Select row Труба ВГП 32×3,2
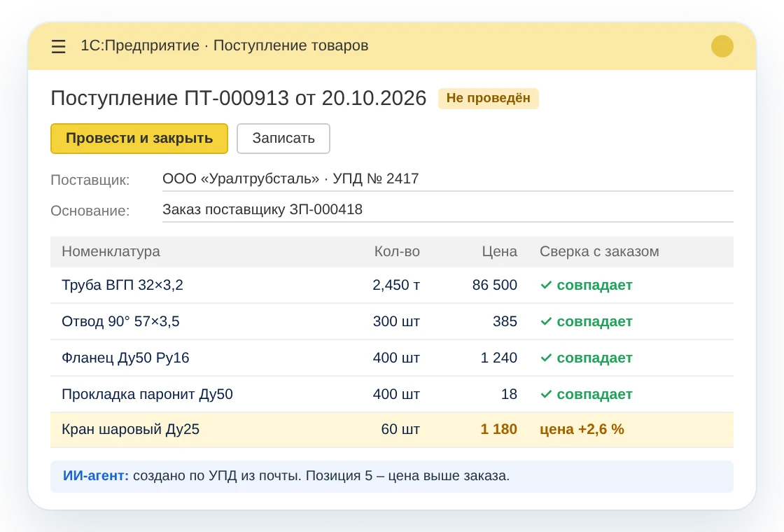Image resolution: width=784 pixels, height=532 pixels. click(x=392, y=285)
